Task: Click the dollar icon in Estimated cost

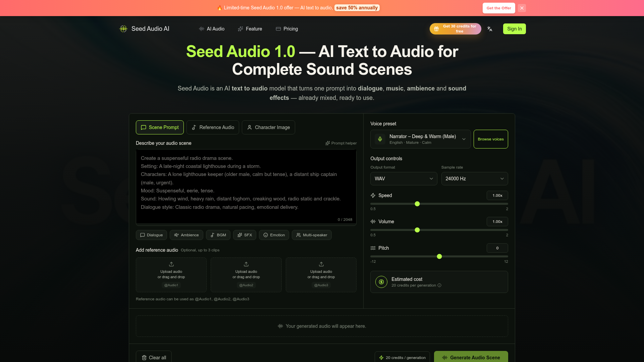Action: [x=381, y=282]
